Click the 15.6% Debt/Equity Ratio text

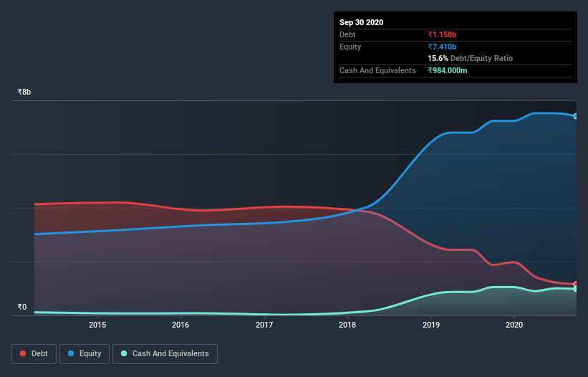coord(471,58)
